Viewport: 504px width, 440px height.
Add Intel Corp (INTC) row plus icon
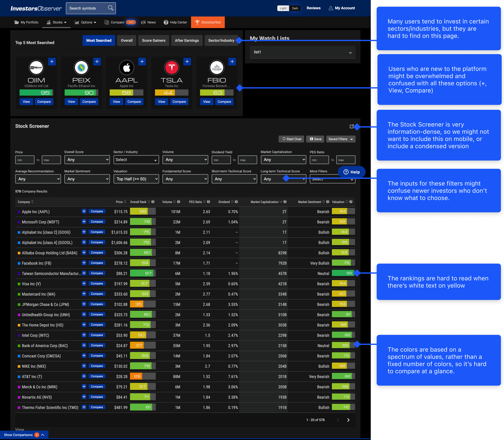coord(84,335)
